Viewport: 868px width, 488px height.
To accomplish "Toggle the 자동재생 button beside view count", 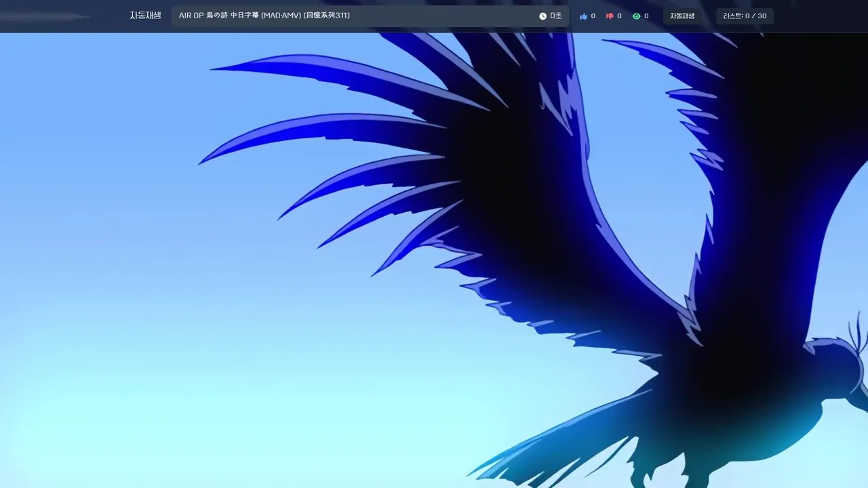I will point(682,16).
